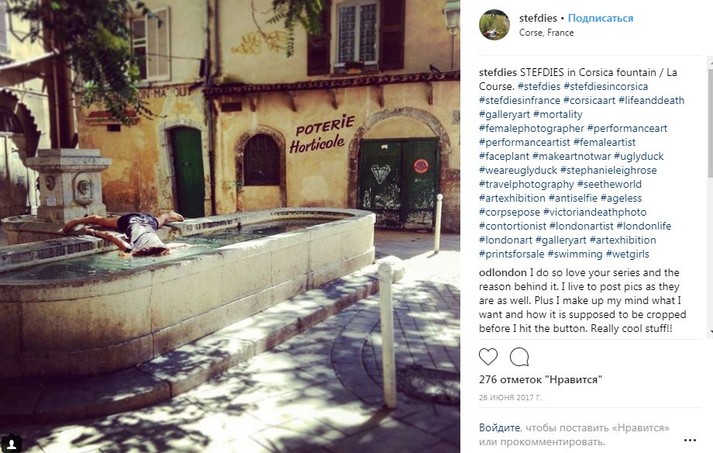Click the stefdies profile avatar
Image resolution: width=713 pixels, height=453 pixels.
click(x=494, y=25)
